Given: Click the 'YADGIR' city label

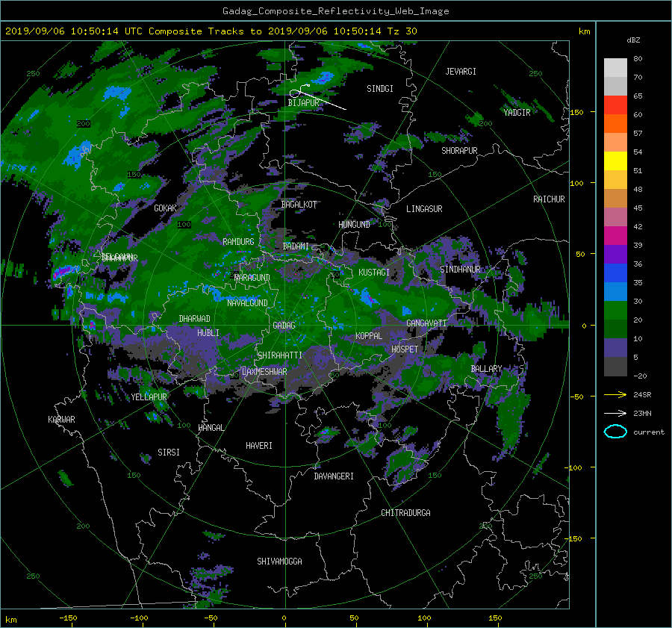Looking at the screenshot, I should [x=517, y=113].
